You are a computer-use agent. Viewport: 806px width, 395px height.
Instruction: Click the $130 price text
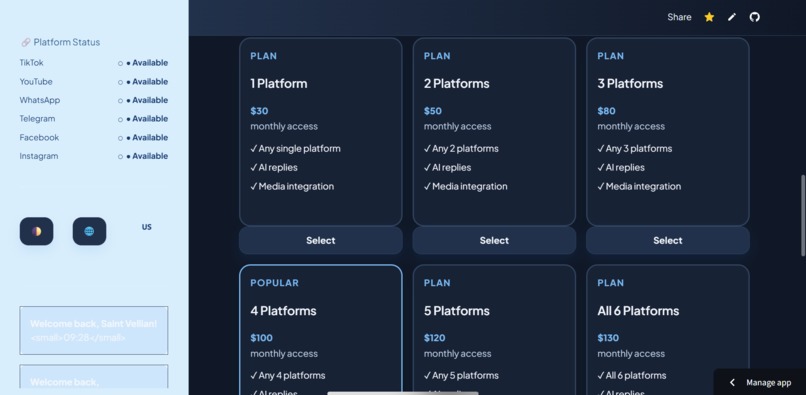point(608,338)
